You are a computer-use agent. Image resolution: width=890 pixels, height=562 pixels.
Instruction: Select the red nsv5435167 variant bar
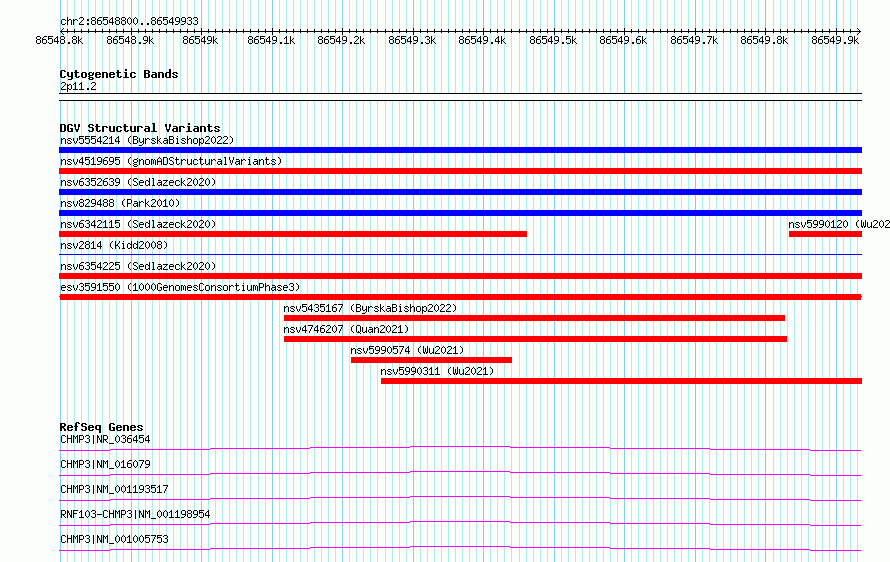coord(534,318)
